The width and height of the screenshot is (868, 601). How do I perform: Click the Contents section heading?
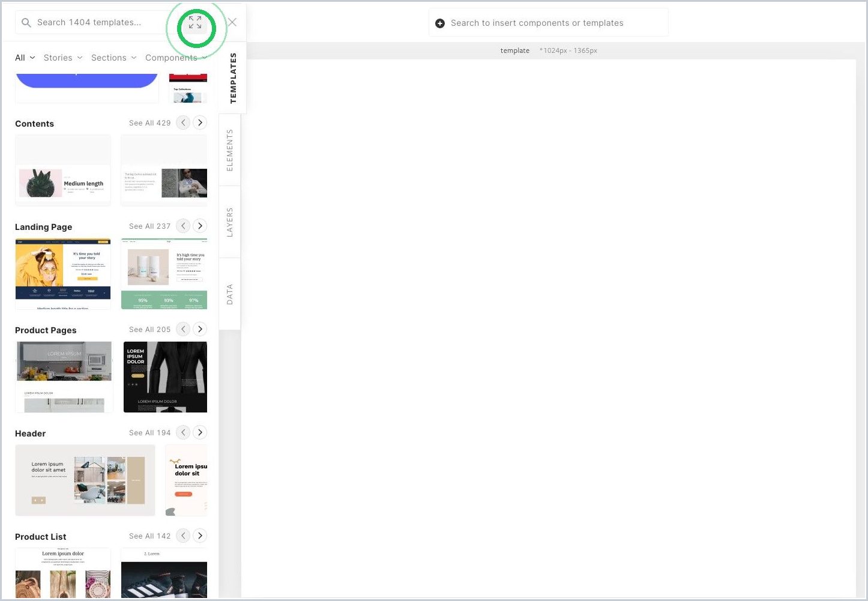pos(34,124)
